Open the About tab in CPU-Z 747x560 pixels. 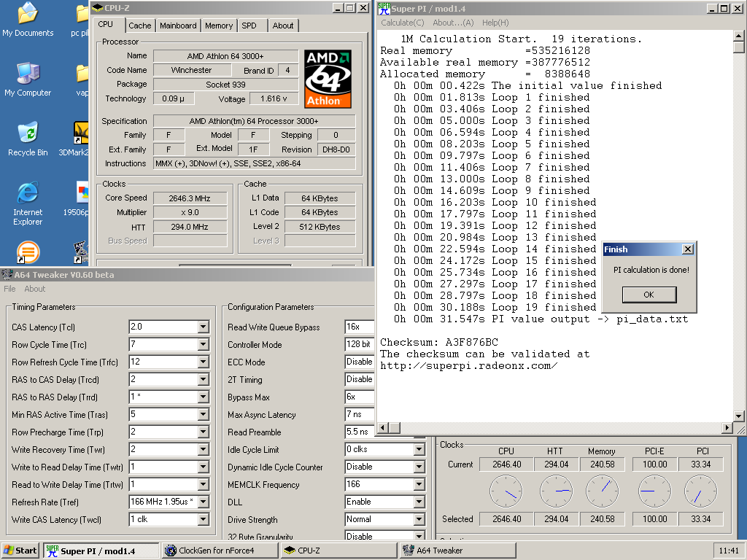[283, 26]
